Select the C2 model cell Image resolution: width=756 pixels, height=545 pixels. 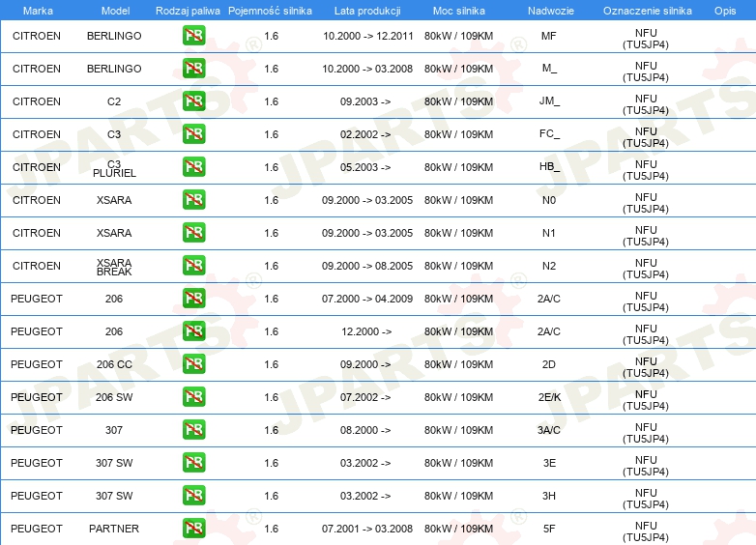click(114, 101)
